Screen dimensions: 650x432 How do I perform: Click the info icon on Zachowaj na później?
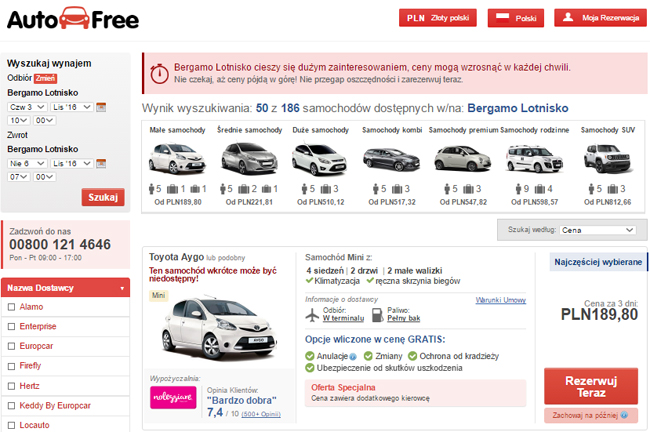(624, 415)
